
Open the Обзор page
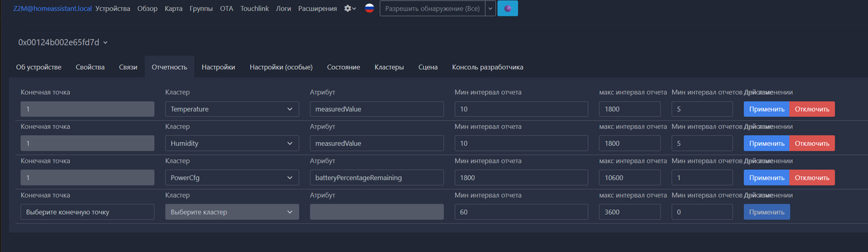pos(147,9)
